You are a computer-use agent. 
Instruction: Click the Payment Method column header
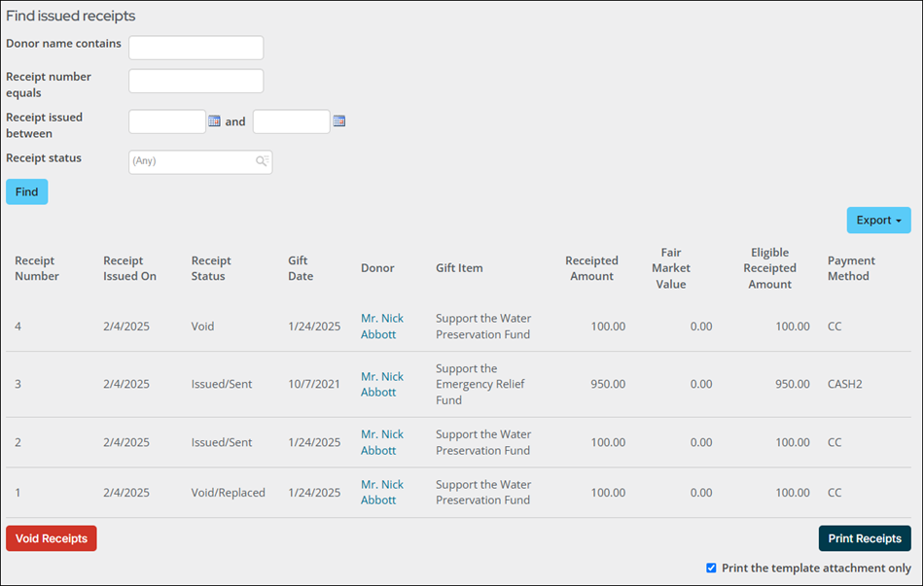click(x=851, y=268)
